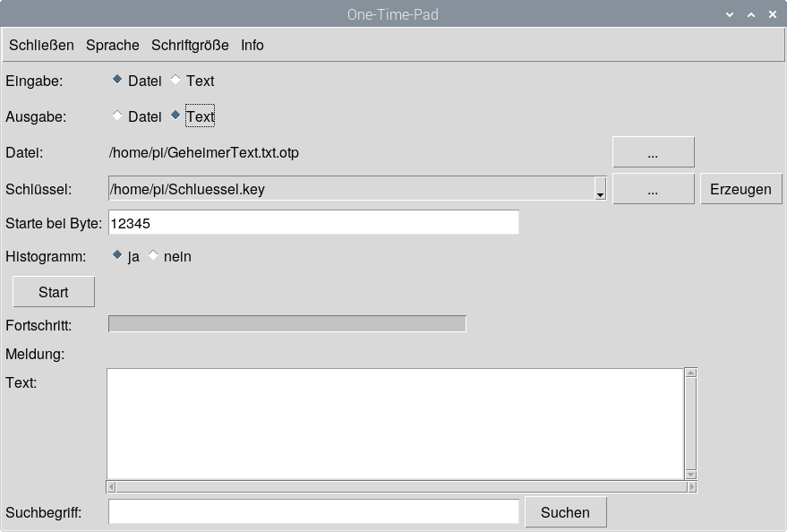Click the Erzeugen key button
This screenshot has height=532, width=787.
point(740,189)
